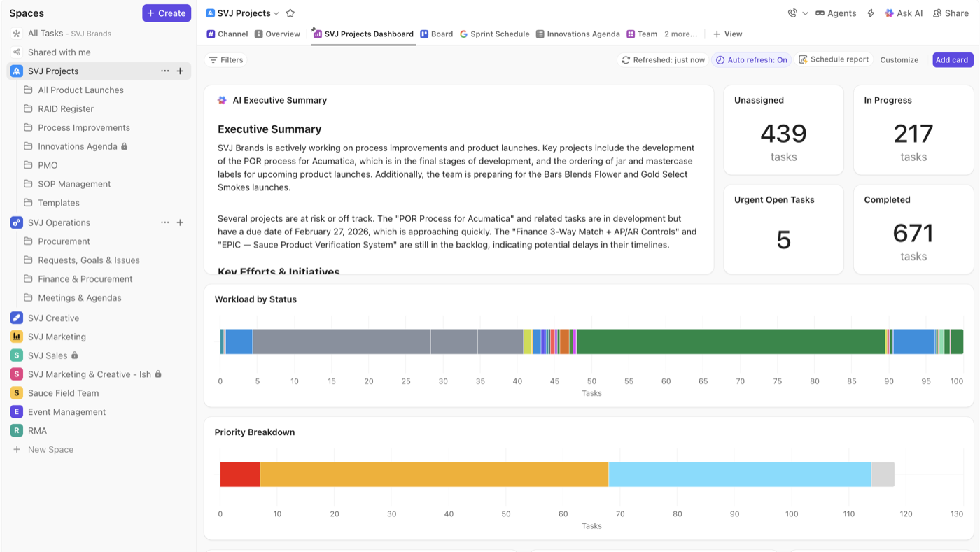
Task: Open the Board view tab
Action: [x=436, y=34]
